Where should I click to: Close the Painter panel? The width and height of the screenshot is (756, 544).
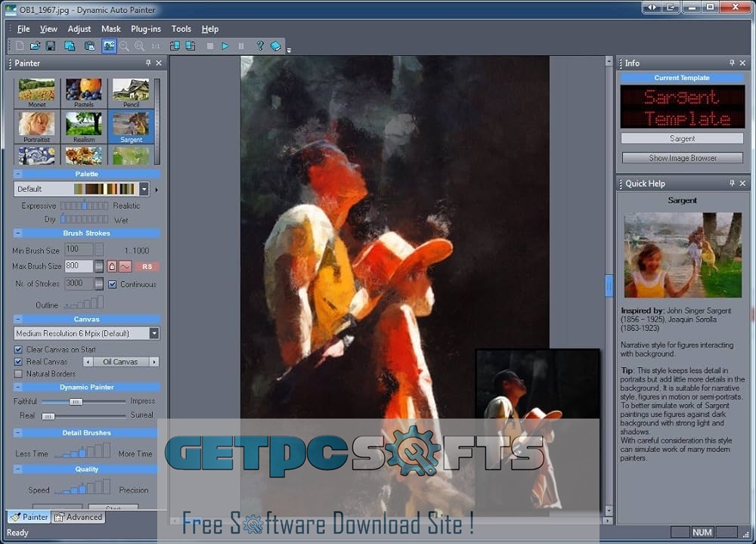click(159, 63)
